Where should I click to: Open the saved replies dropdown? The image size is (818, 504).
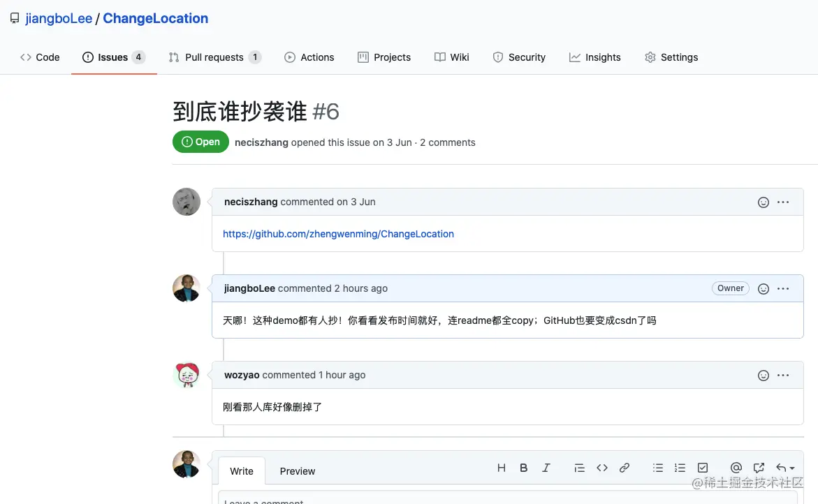click(785, 468)
